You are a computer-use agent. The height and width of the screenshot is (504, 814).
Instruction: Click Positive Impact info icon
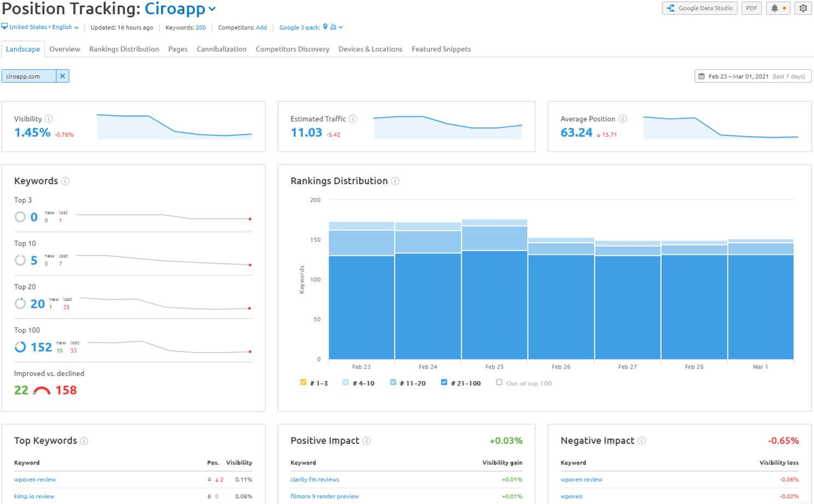[x=367, y=441]
